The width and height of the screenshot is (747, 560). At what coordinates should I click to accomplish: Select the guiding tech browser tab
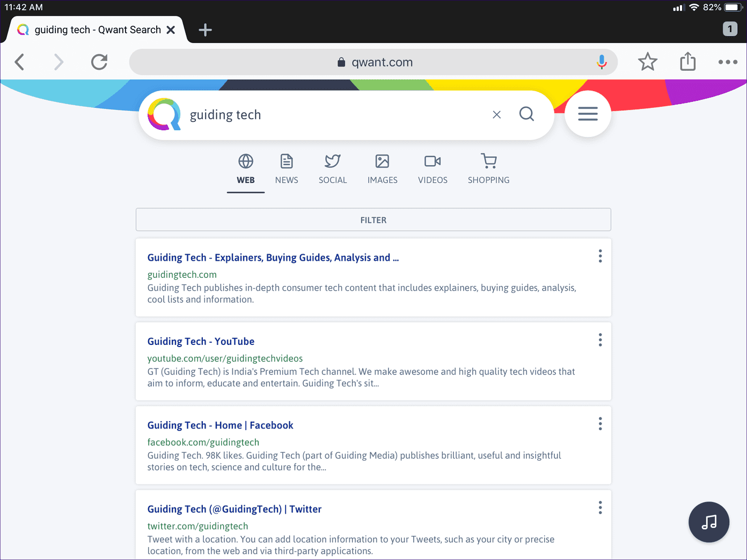pos(97,30)
